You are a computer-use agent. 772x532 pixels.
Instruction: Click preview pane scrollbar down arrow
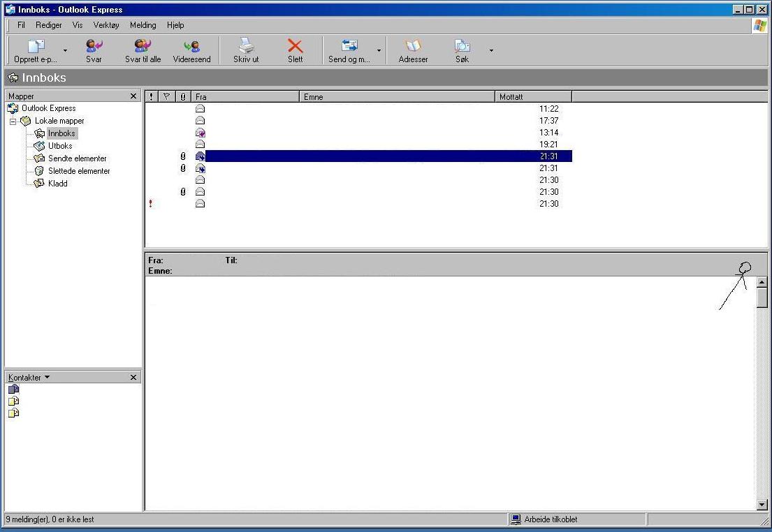click(762, 504)
